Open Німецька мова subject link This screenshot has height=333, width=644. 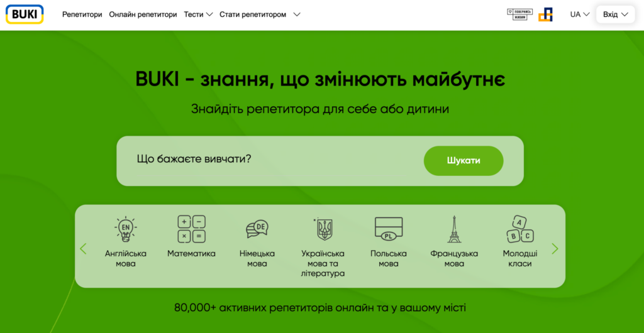click(257, 259)
